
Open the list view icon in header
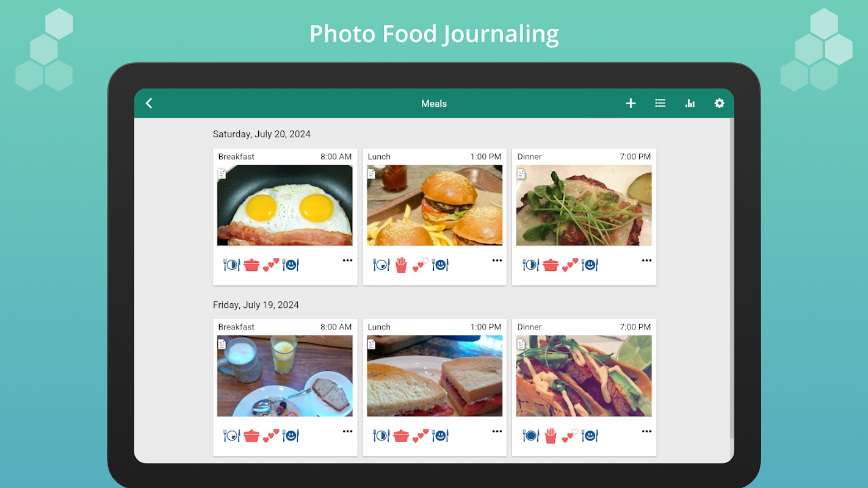tap(660, 103)
